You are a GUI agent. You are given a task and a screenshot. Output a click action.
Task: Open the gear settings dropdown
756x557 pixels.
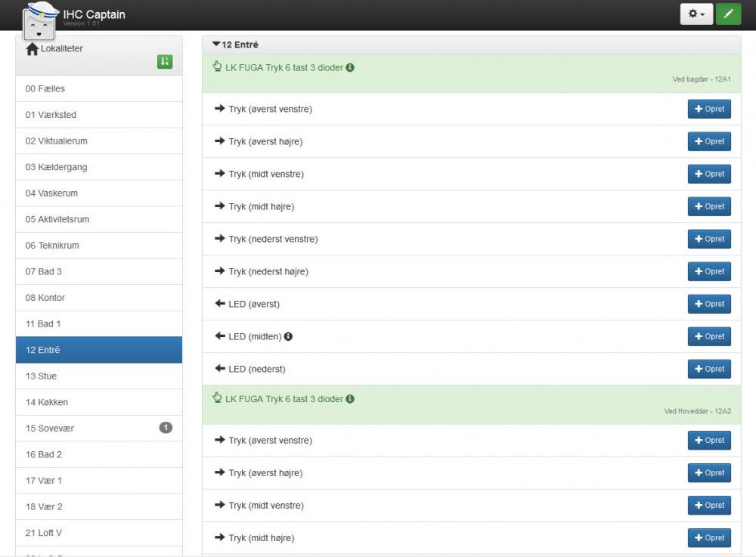(x=696, y=14)
